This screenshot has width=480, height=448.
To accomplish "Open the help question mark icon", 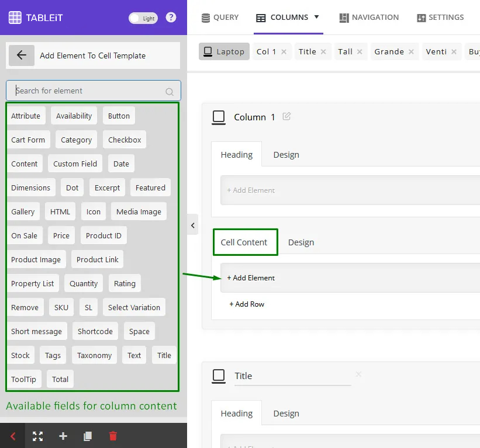I will 171,18.
